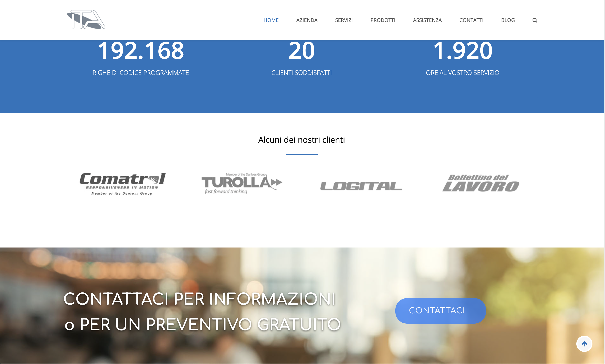Click the blue CONTATTACI button

tap(440, 310)
